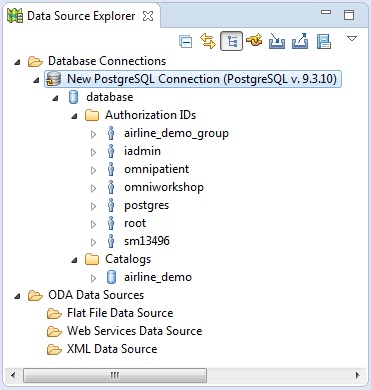The image size is (371, 390).
Task: Select the omnipatient label
Action: (x=156, y=169)
